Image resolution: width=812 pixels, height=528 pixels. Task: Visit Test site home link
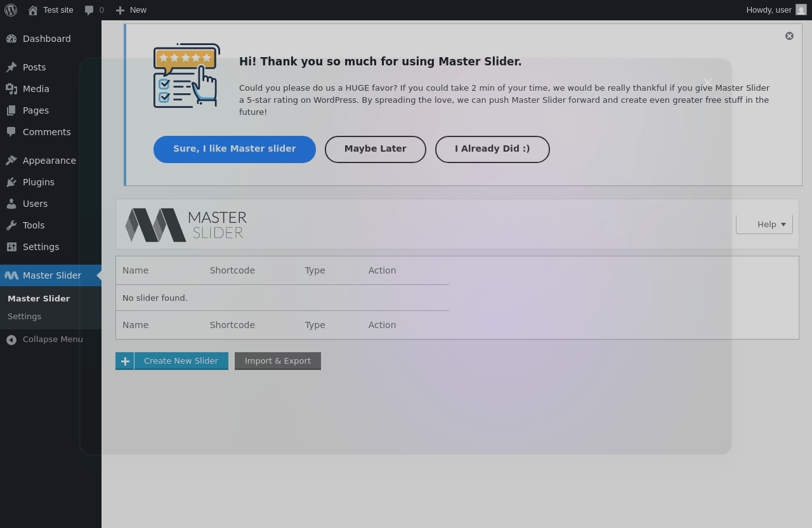point(51,10)
